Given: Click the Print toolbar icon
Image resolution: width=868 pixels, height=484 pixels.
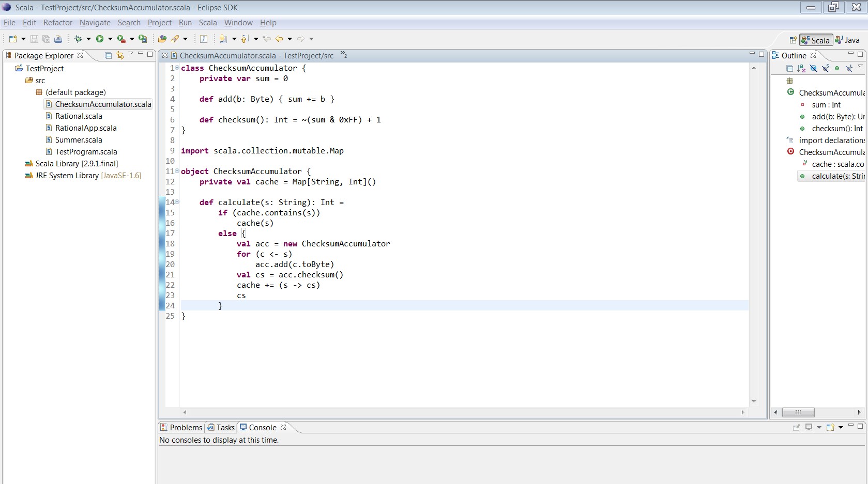Looking at the screenshot, I should point(58,39).
